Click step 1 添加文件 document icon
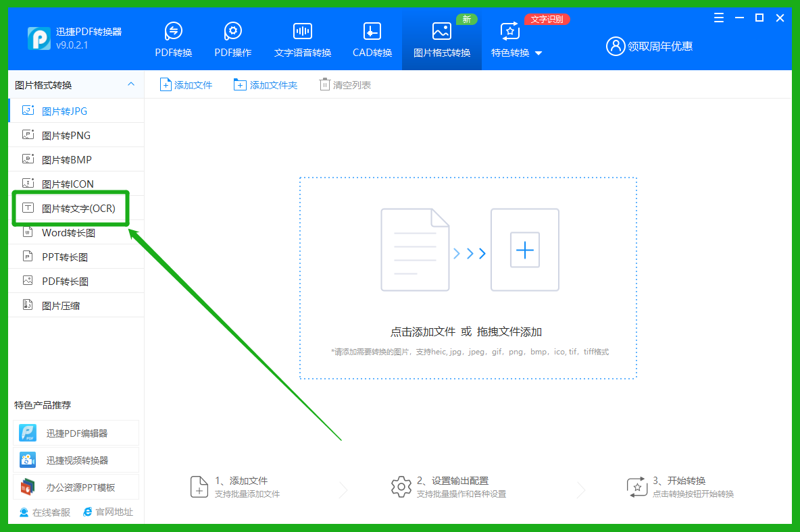This screenshot has width=800, height=532. pos(199,487)
